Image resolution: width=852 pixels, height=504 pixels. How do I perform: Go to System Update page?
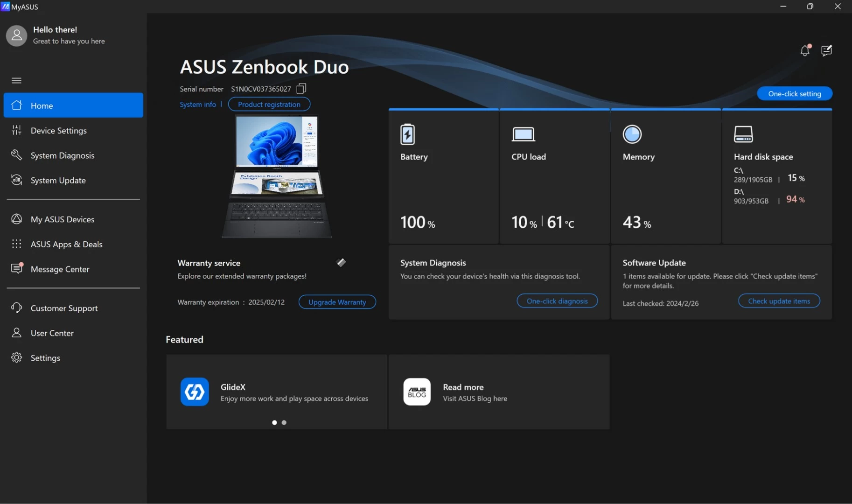click(x=73, y=180)
